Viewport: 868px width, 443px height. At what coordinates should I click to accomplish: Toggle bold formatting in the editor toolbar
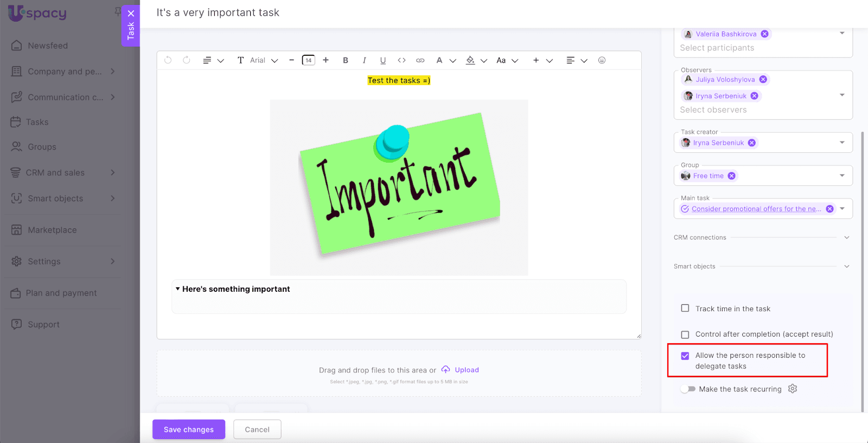coord(346,60)
